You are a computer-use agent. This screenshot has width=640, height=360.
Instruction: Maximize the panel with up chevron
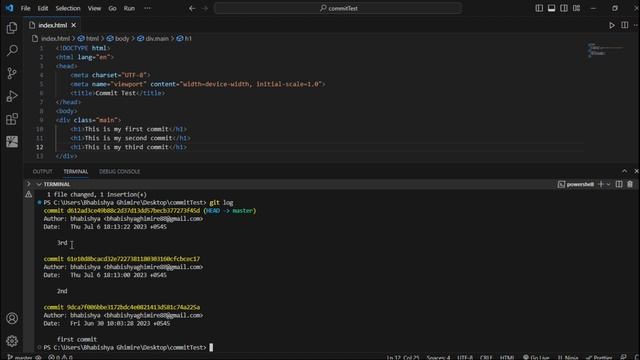[x=624, y=171]
